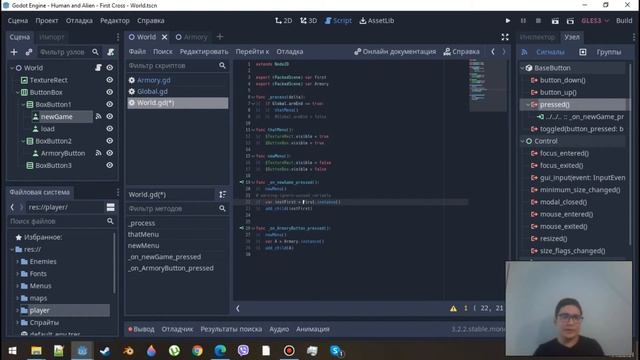Open the Отладка menu in top bar
This screenshot has height=360, width=640.
point(79,20)
